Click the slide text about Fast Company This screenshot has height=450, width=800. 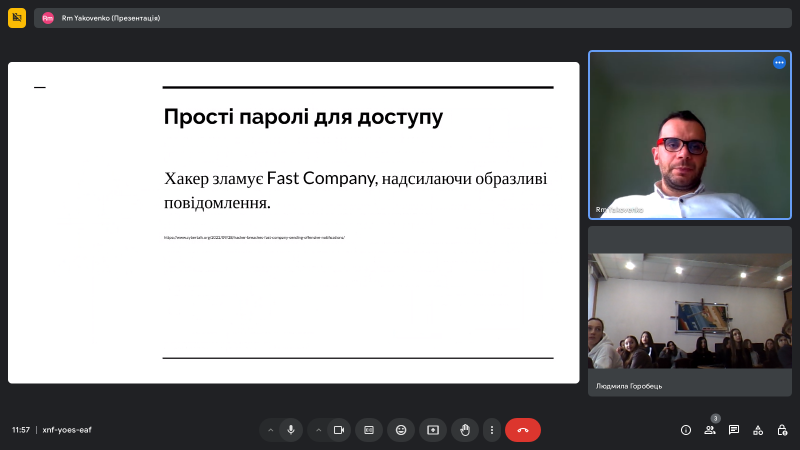click(355, 190)
